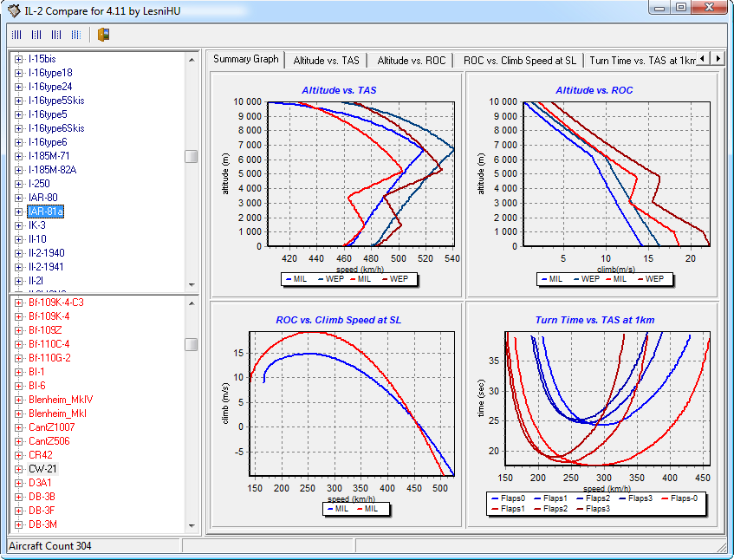Expand the I-185M-71 aircraft node
The height and width of the screenshot is (560, 734).
(x=19, y=156)
